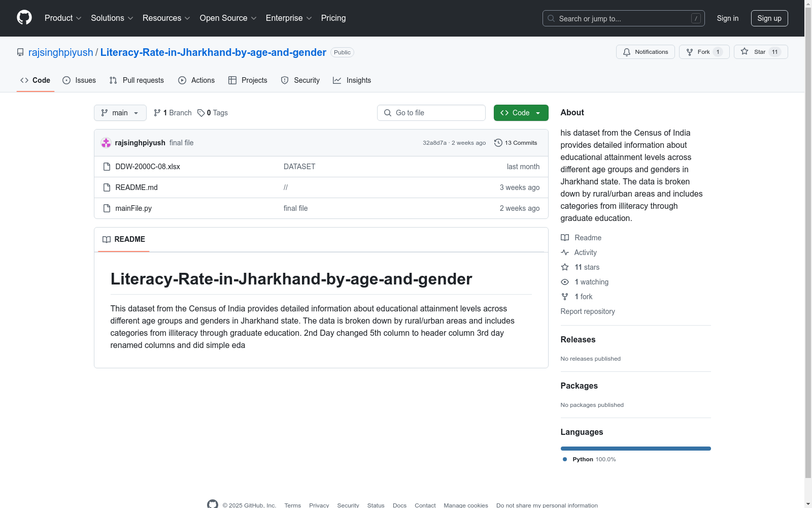
Task: Click Sign in
Action: [x=728, y=18]
